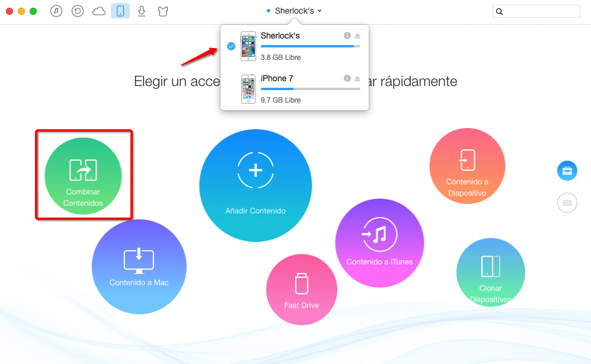The height and width of the screenshot is (364, 591).
Task: Eject the Sherlock's device
Action: (357, 36)
